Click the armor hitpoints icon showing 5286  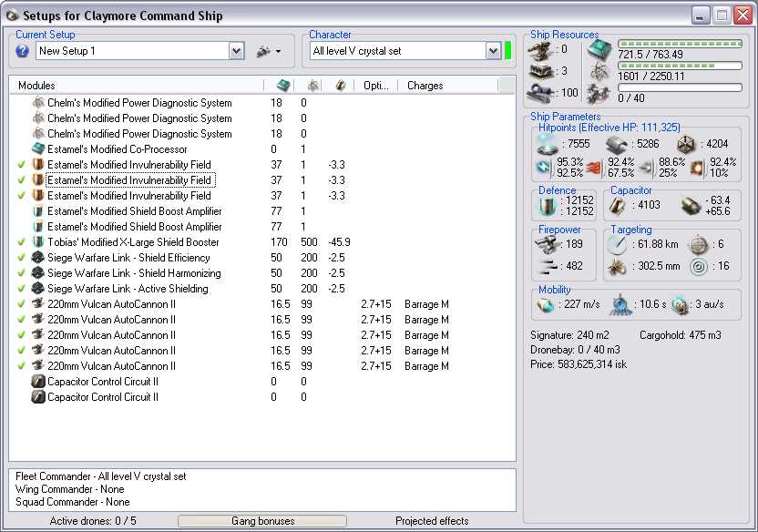click(617, 144)
